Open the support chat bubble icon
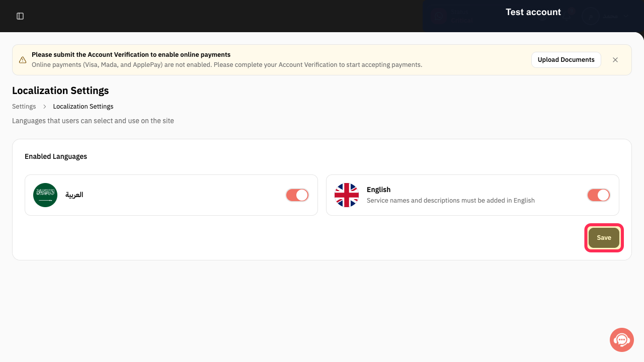This screenshot has width=644, height=362. (622, 340)
